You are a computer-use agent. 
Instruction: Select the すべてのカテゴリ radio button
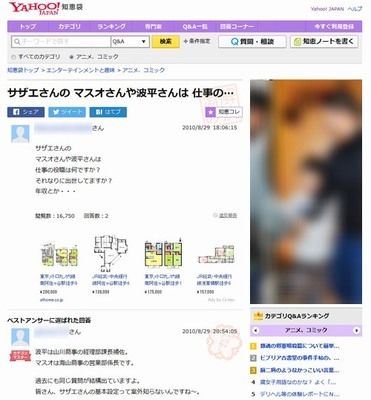pyautogui.click(x=14, y=57)
